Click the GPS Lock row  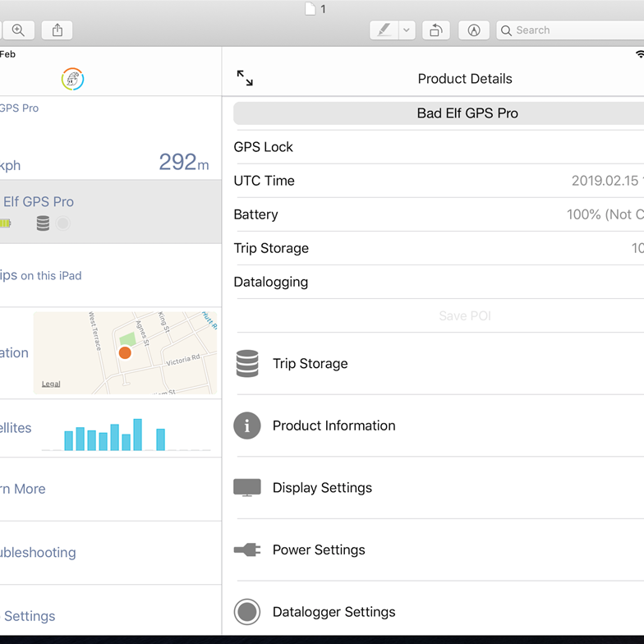tap(439, 147)
